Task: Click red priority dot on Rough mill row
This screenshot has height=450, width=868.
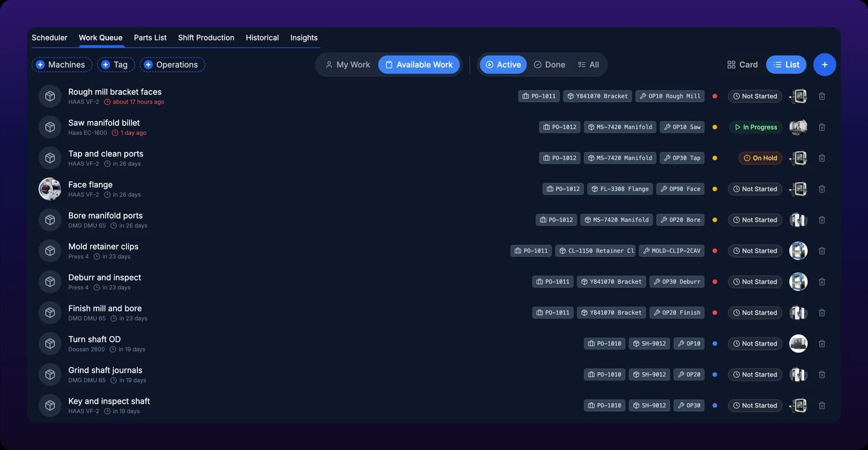Action: click(x=715, y=97)
